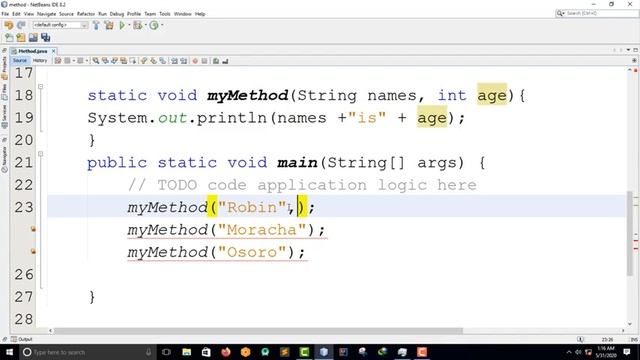
Task: Click red Start Macro Recording icon
Action: click(x=195, y=61)
